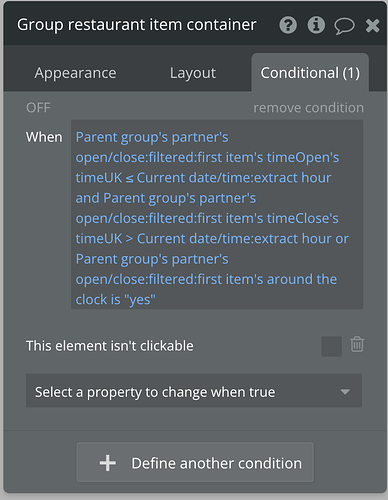Select the Conditional (1) tab
388x500 pixels.
[x=310, y=73]
